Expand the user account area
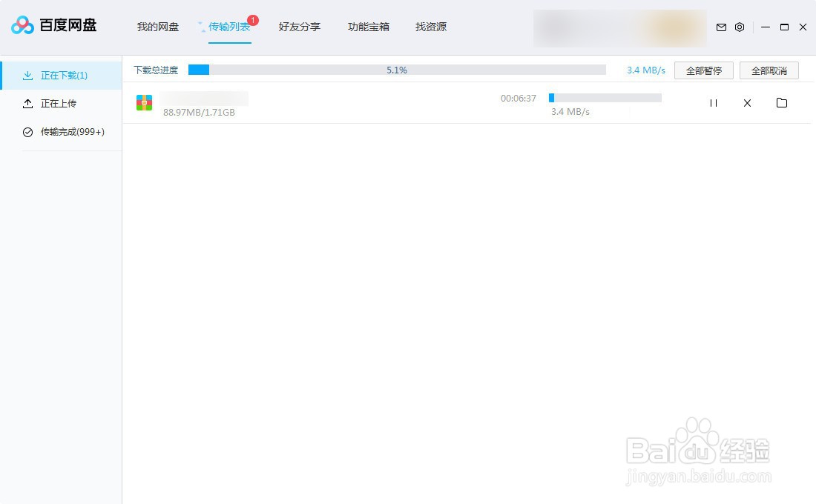 coord(619,27)
